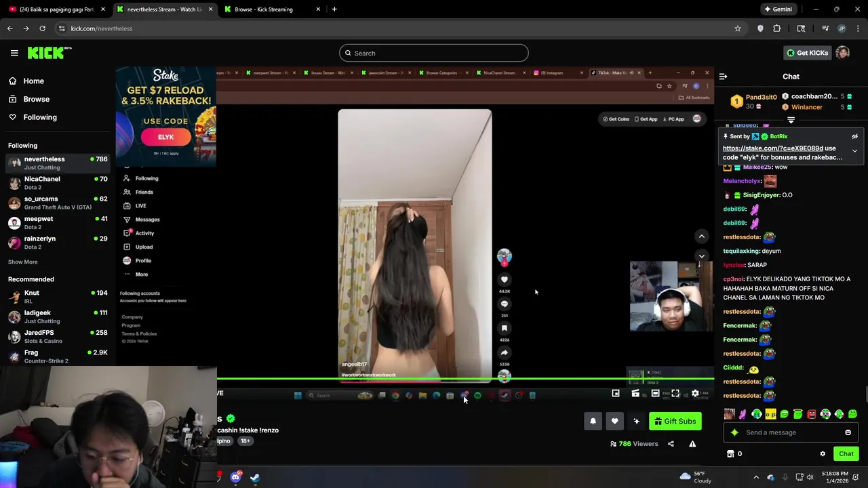The width and height of the screenshot is (868, 488).
Task: Click the Send a message field
Action: point(790,432)
